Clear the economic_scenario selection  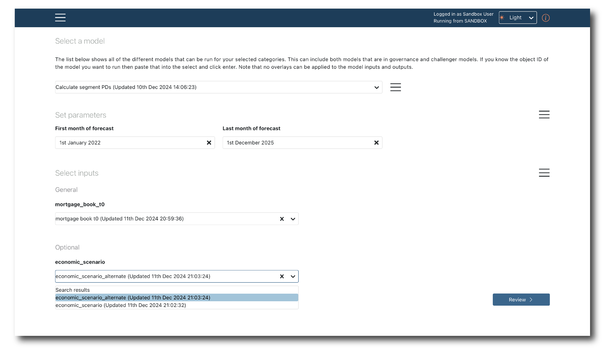click(x=282, y=276)
